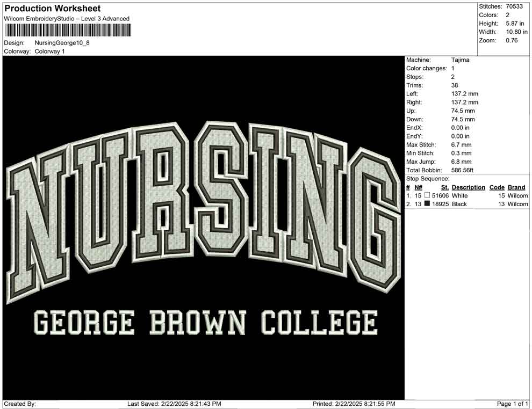Click stitch count 18925 in stop 2
Screen dimensions: 532x409
pyautogui.click(x=441, y=204)
